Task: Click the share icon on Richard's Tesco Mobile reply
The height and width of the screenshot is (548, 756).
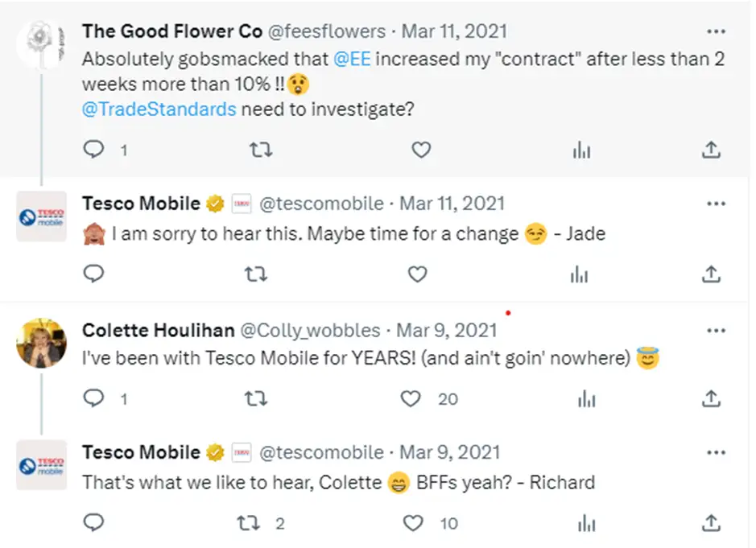Action: [712, 523]
